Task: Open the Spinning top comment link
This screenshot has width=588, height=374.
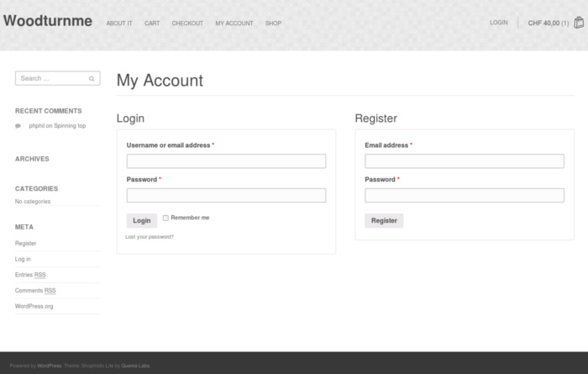Action: coord(70,126)
